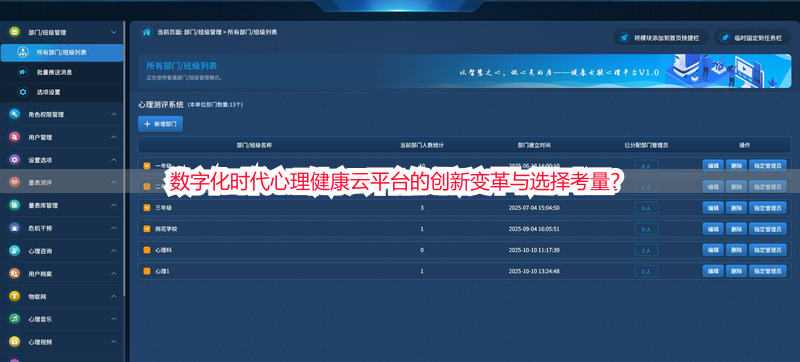Viewport: 800px width, 362px height.
Task: Expand the 角色权限管理 chevron
Action: [x=114, y=115]
